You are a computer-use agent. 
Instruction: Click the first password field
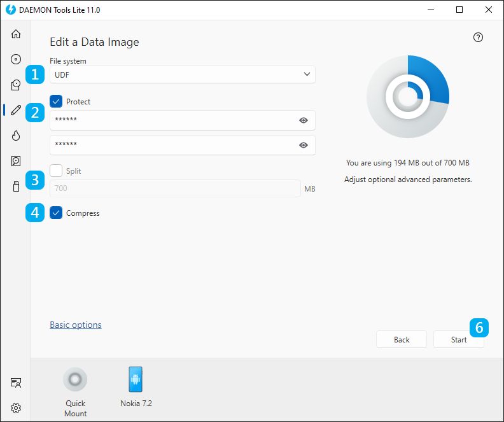click(x=182, y=120)
